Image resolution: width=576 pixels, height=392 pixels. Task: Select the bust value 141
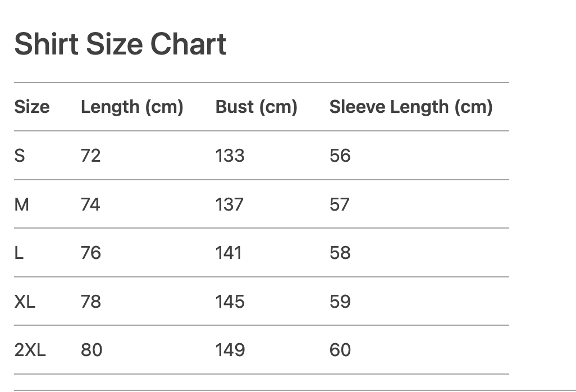pyautogui.click(x=228, y=253)
